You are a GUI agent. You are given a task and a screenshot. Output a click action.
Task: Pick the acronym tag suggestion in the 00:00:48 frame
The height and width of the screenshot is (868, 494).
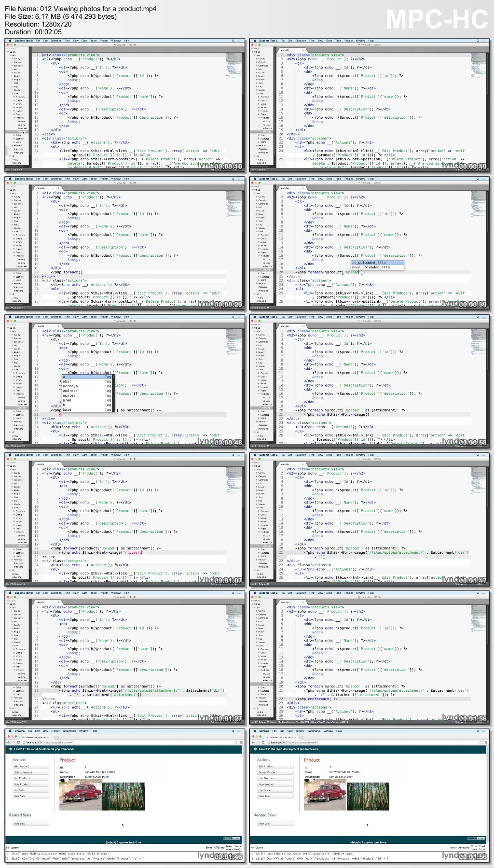pyautogui.click(x=87, y=386)
